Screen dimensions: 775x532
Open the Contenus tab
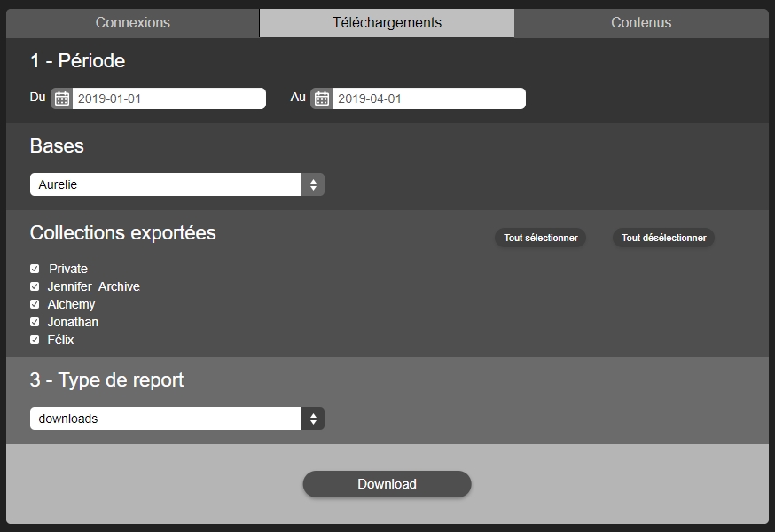pyautogui.click(x=641, y=23)
